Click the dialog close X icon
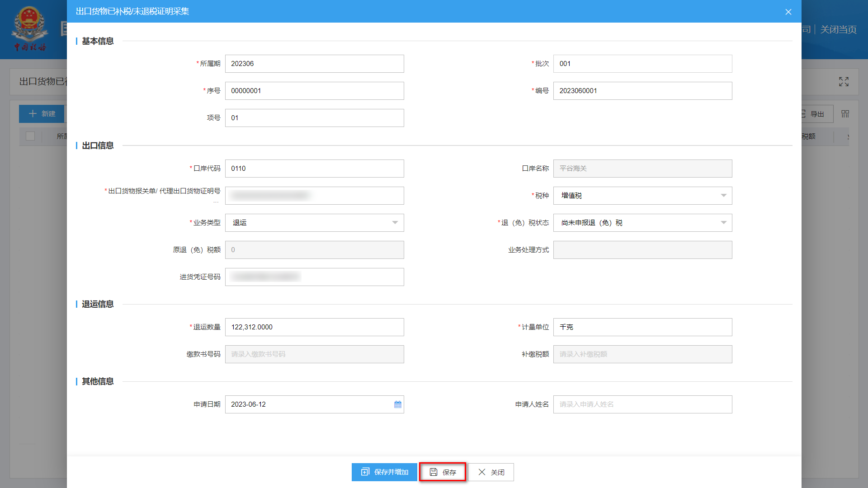The width and height of the screenshot is (868, 488). coord(788,12)
